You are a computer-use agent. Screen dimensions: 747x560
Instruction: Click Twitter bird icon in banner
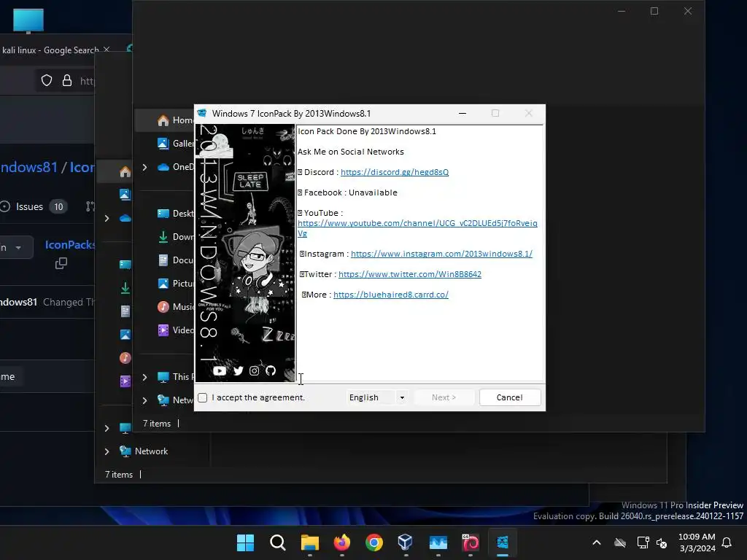pyautogui.click(x=239, y=371)
